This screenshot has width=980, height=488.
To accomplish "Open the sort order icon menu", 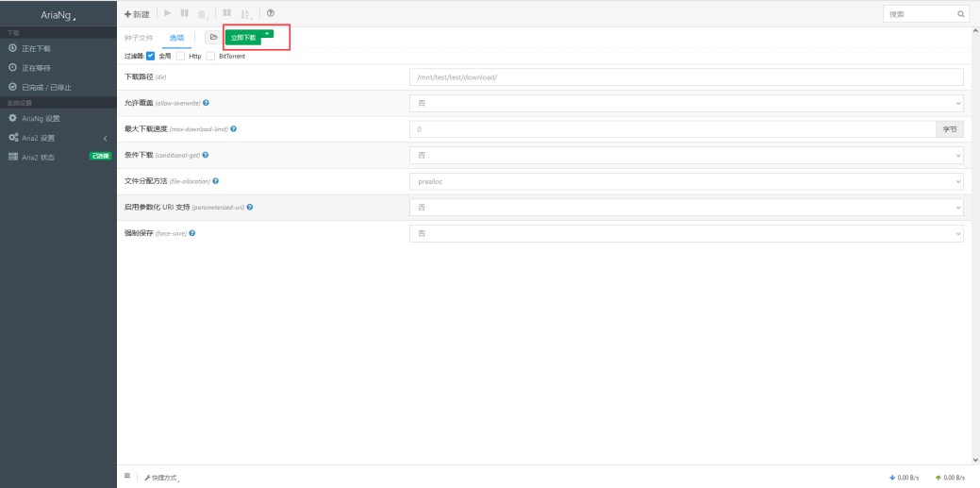I will point(247,13).
